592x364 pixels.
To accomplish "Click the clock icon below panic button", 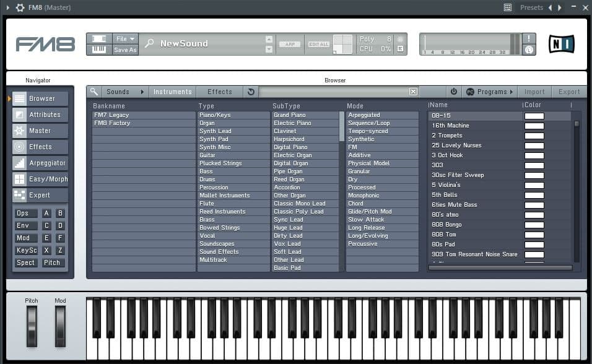I will pos(529,50).
